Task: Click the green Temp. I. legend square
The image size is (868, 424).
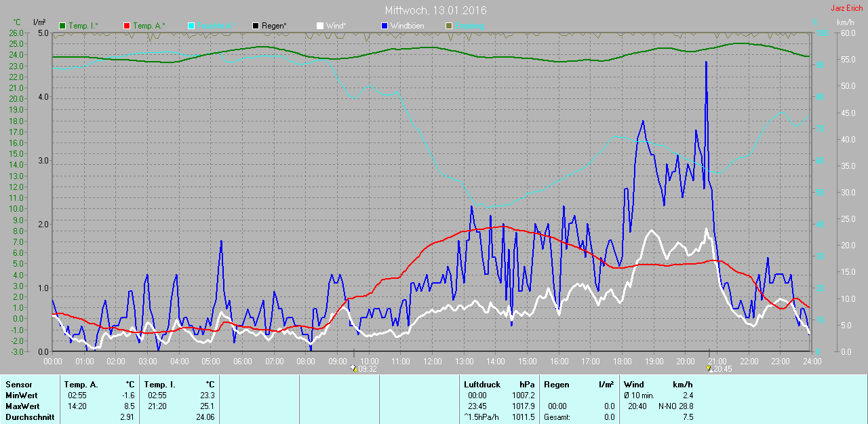Action: point(62,26)
